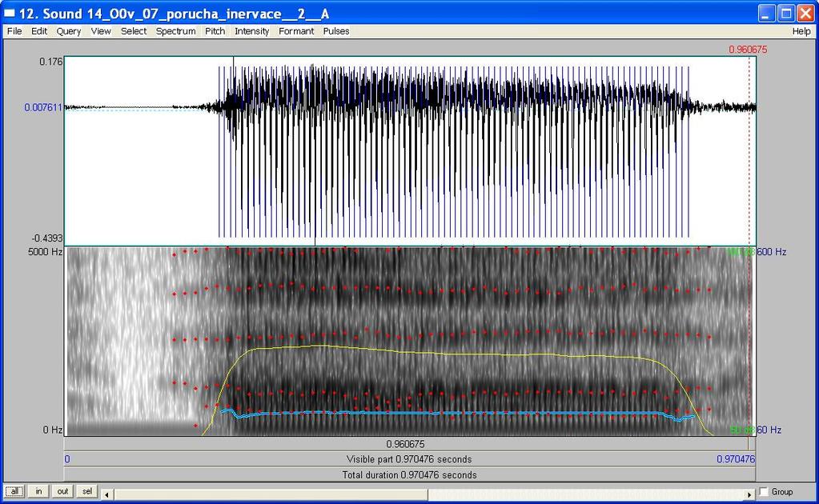Close the Sound editor window
The width and height of the screenshot is (819, 504).
805,13
